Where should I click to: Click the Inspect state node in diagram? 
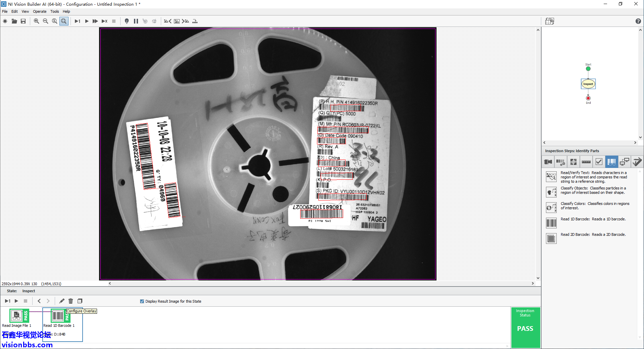click(x=588, y=84)
